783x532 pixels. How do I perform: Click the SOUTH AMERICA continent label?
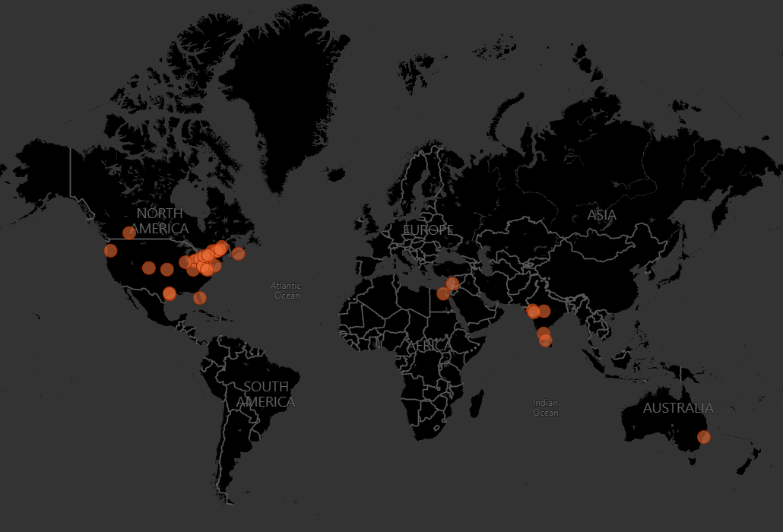pyautogui.click(x=265, y=394)
